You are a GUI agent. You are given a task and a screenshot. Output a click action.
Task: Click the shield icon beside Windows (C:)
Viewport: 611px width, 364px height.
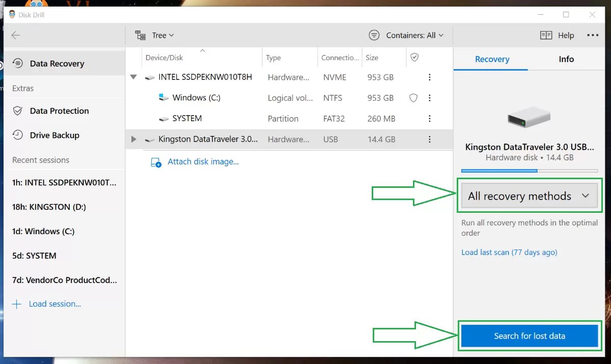click(413, 98)
